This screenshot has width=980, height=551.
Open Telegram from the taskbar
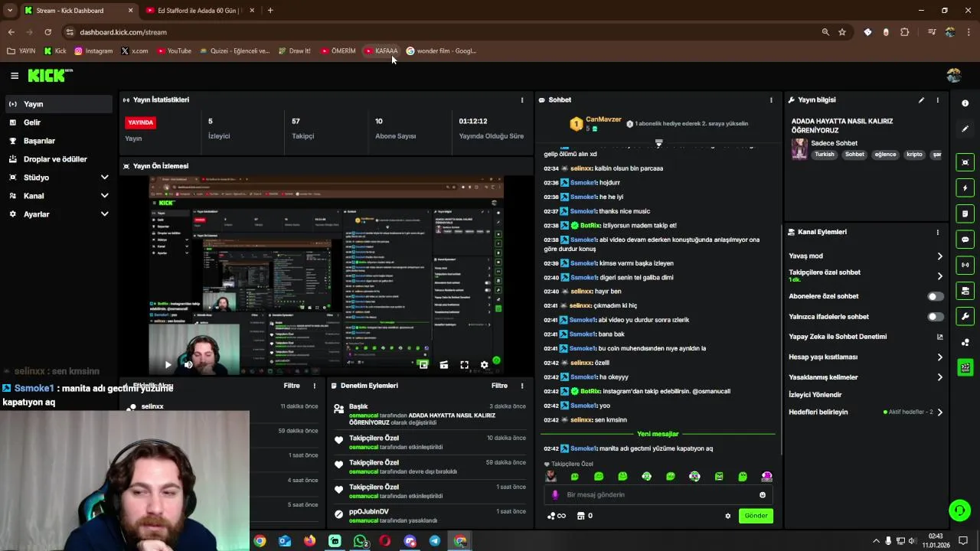[435, 541]
